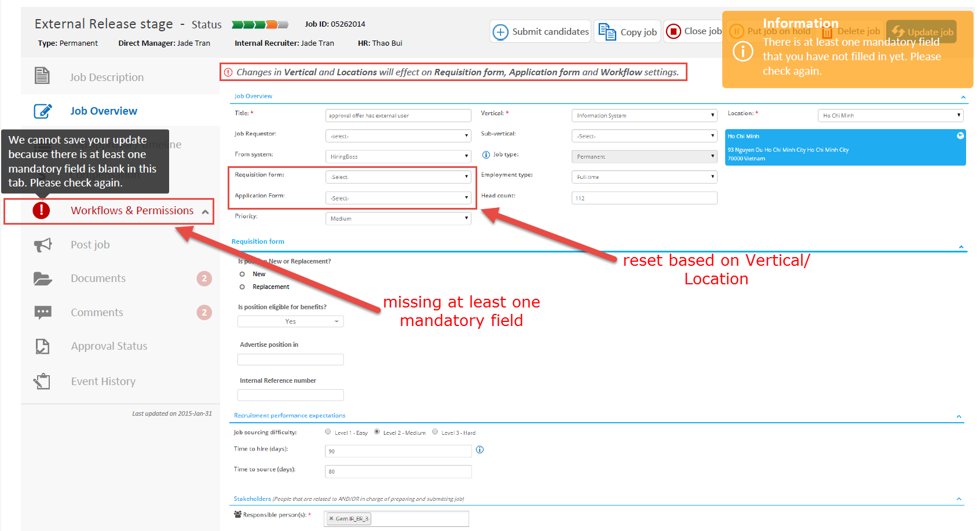
Task: Open the Post job tab
Action: tap(120, 245)
